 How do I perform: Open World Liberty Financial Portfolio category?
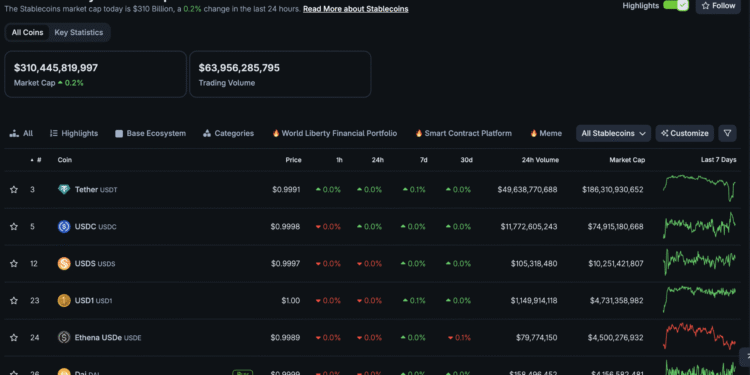334,133
